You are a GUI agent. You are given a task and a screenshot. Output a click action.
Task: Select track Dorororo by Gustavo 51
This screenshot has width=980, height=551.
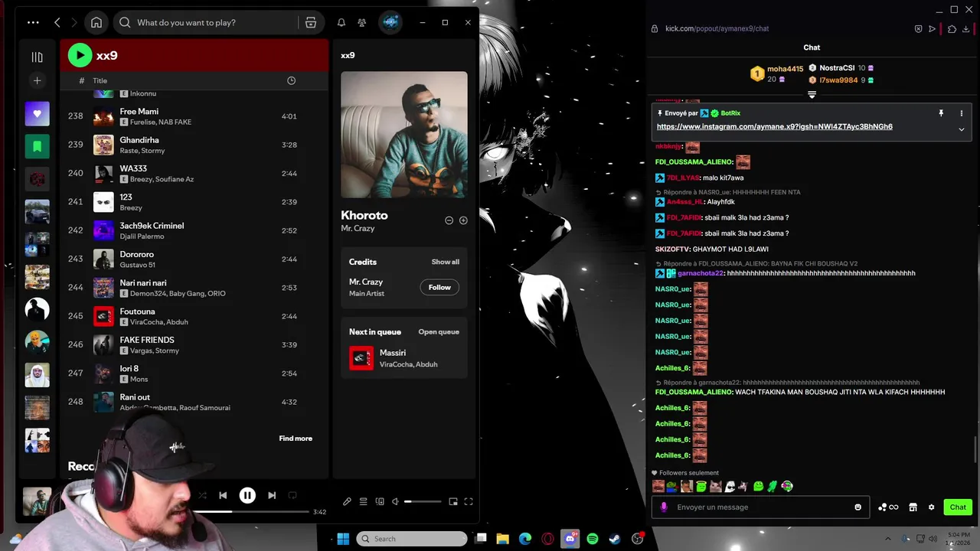(194, 259)
